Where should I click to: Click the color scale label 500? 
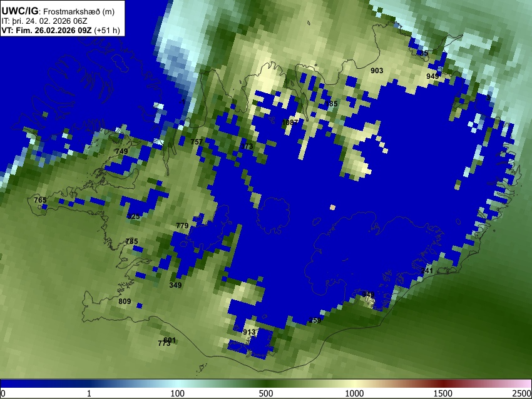[265, 393]
